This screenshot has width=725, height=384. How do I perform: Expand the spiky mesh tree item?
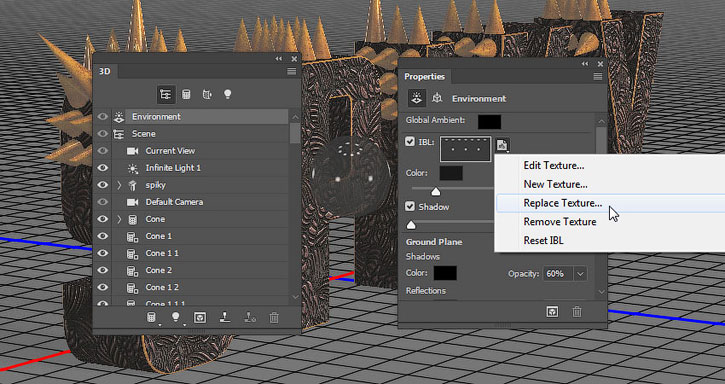[x=119, y=185]
